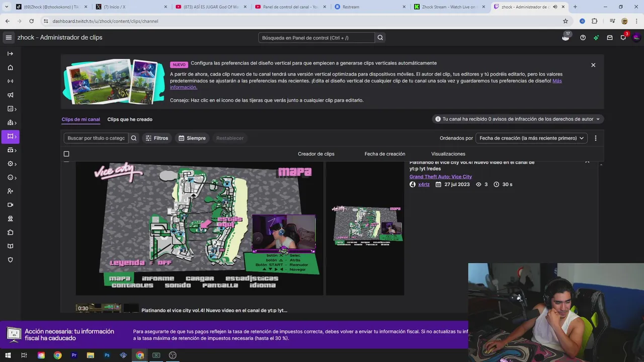Dismiss the vertical clips banner
The image size is (644, 362).
(x=593, y=65)
